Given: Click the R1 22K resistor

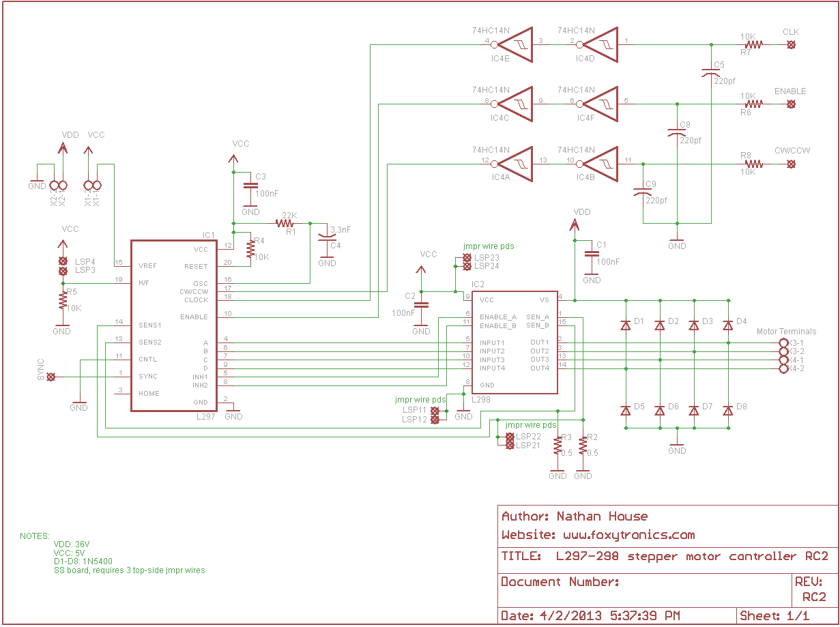Looking at the screenshot, I should 285,223.
